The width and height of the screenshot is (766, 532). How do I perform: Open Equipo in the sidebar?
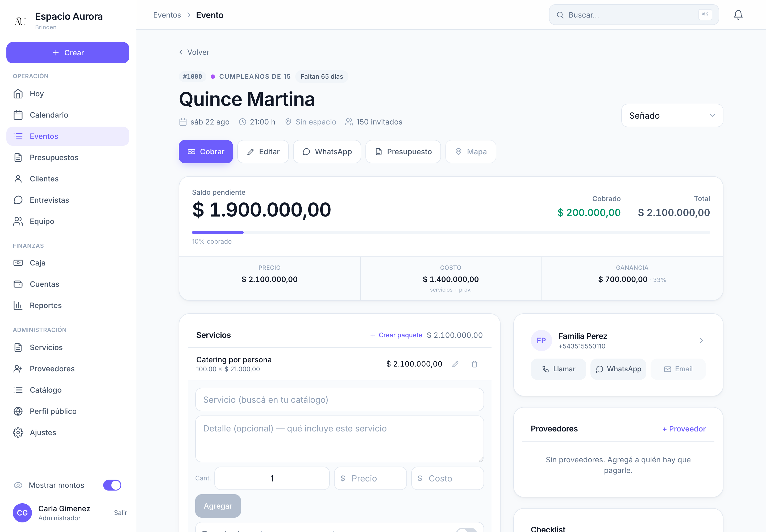[x=68, y=221]
